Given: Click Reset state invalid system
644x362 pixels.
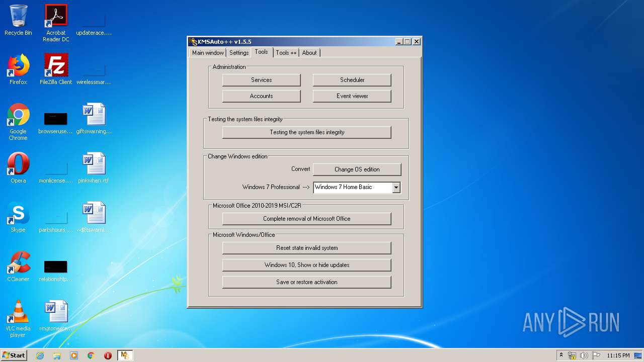Looking at the screenshot, I should [x=307, y=248].
